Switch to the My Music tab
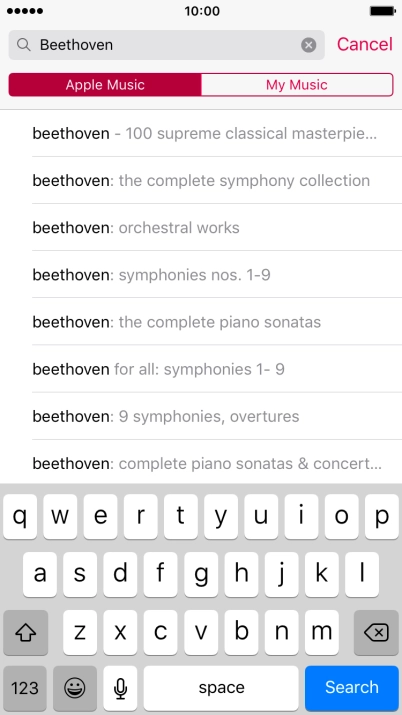 pyautogui.click(x=297, y=85)
